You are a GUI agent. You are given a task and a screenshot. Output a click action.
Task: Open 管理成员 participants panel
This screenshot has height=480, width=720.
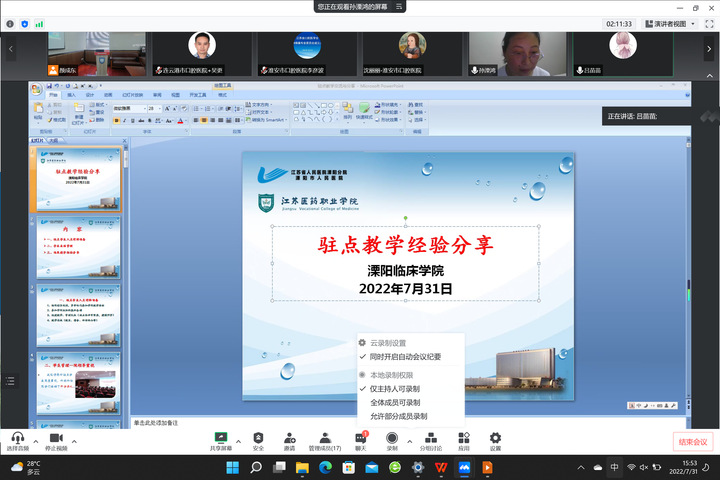324,438
